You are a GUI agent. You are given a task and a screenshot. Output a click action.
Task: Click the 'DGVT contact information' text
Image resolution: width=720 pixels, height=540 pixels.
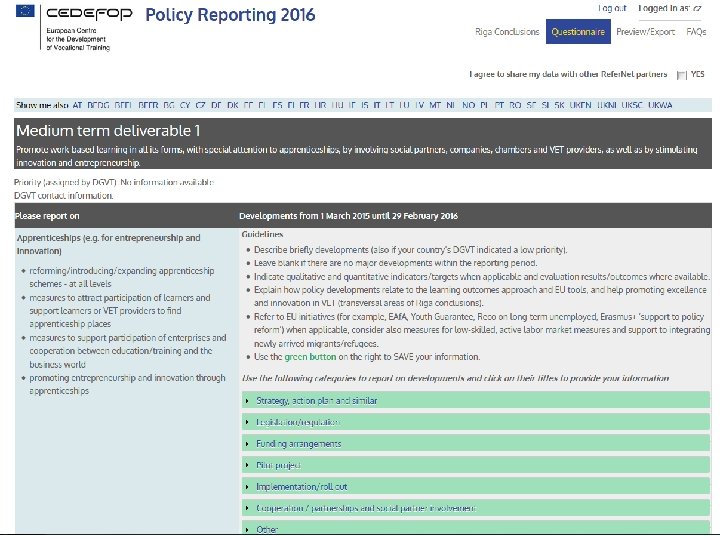63,196
